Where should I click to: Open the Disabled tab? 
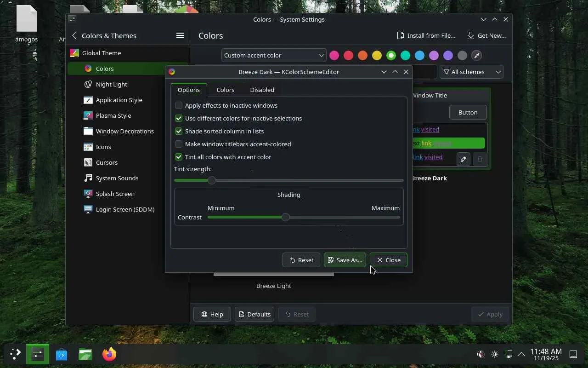pos(262,90)
